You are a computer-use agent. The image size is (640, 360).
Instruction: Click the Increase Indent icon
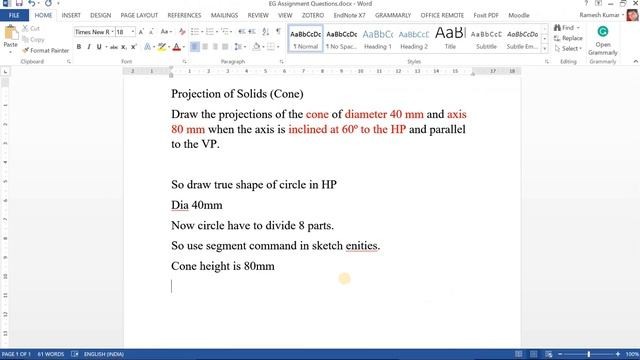point(252,32)
